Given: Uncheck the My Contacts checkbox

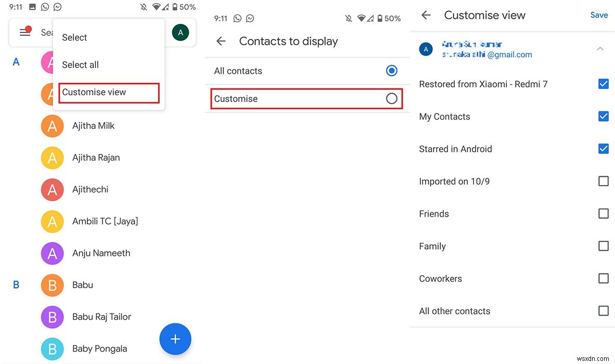Looking at the screenshot, I should (x=603, y=116).
